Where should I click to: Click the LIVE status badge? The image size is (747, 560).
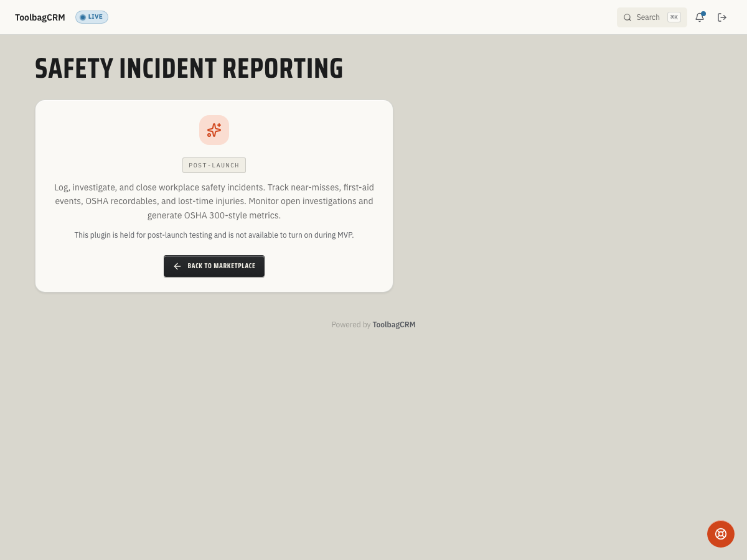point(92,17)
